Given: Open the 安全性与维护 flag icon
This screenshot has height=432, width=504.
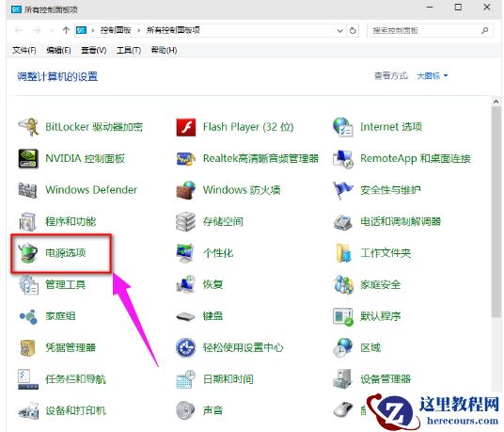Looking at the screenshot, I should tap(342, 190).
